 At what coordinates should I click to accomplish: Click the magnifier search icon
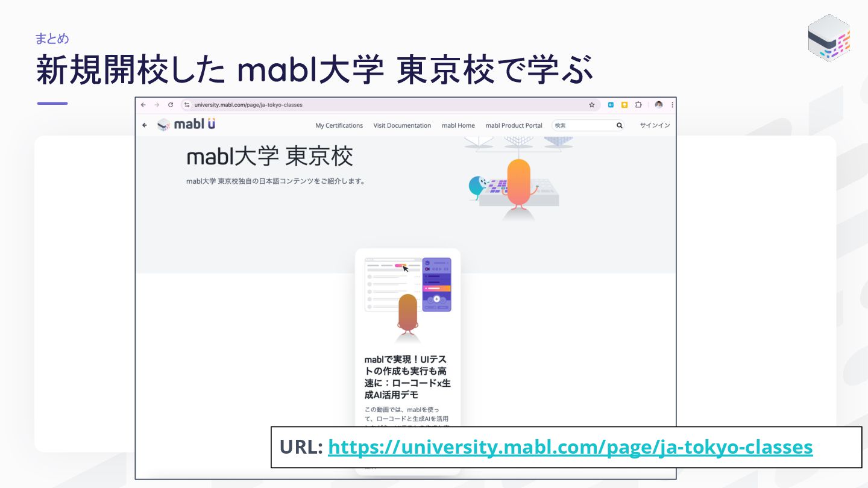click(619, 125)
